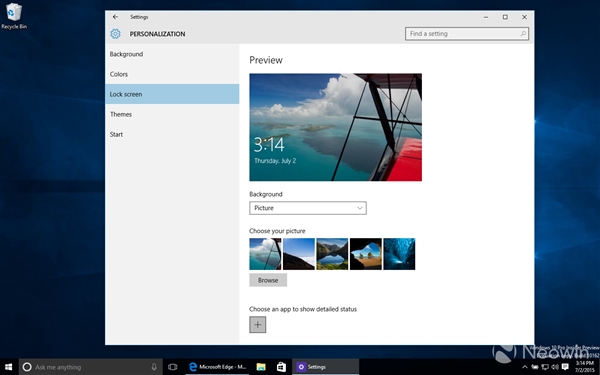Choose the blue sky dark hillside thumbnail
Viewport: 600px width, 375px height.
point(299,254)
